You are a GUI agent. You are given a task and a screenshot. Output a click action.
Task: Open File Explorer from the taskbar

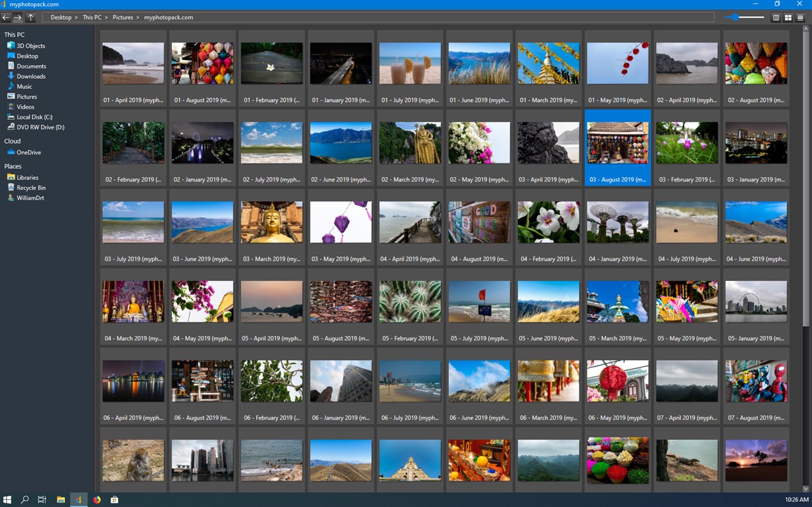(x=61, y=499)
